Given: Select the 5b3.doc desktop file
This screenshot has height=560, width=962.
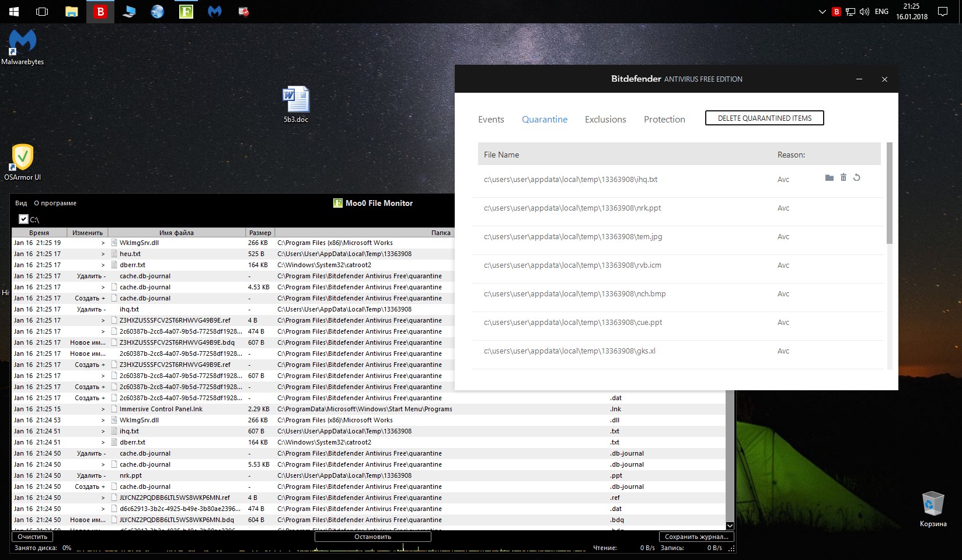Looking at the screenshot, I should tap(296, 104).
